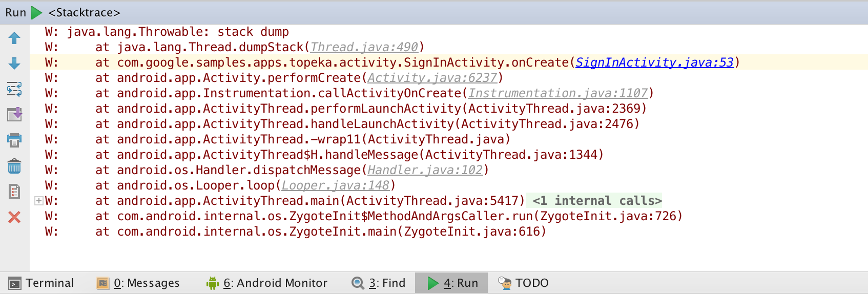Open the Terminal tool window
Image resolution: width=868 pixels, height=294 pixels.
[x=42, y=283]
